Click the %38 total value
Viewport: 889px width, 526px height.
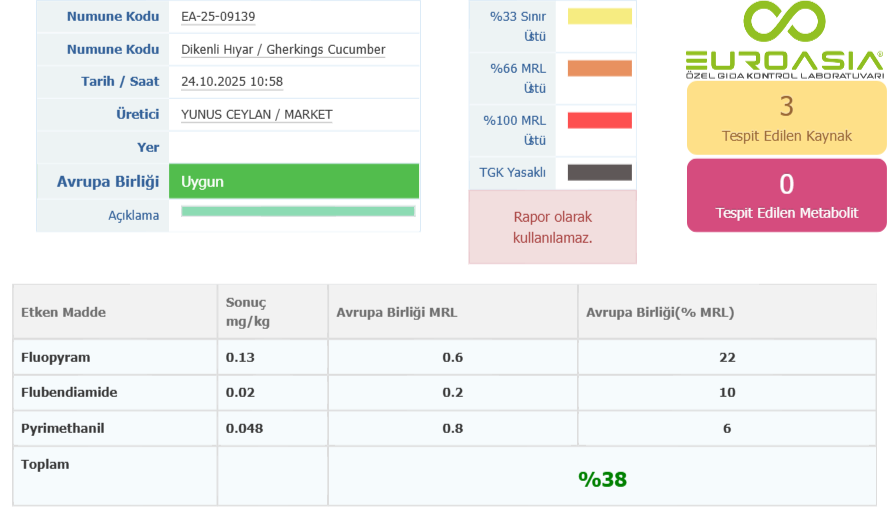point(602,479)
